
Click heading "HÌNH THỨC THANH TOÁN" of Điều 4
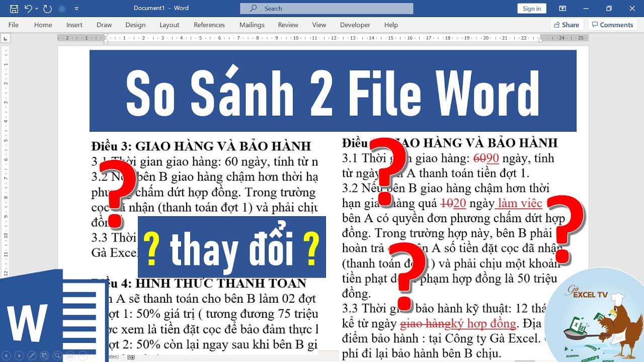coord(220,283)
